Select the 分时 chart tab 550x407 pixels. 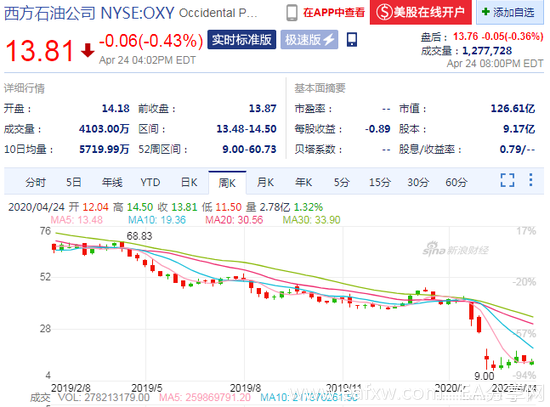coord(35,182)
